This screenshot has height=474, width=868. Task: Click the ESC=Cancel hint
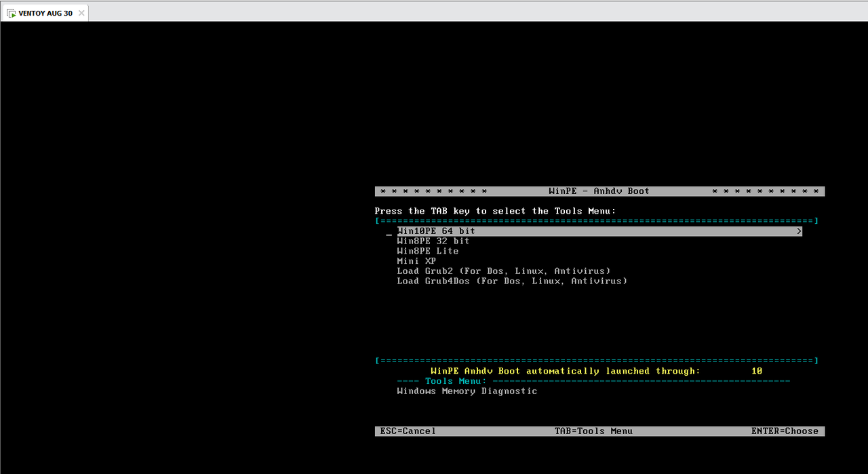coord(408,431)
